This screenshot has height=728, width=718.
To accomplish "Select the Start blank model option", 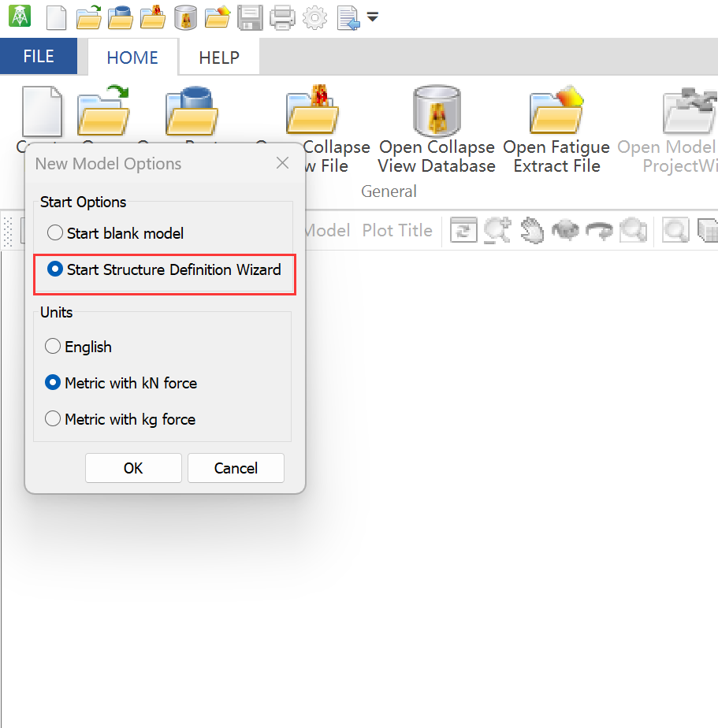I will click(x=54, y=233).
